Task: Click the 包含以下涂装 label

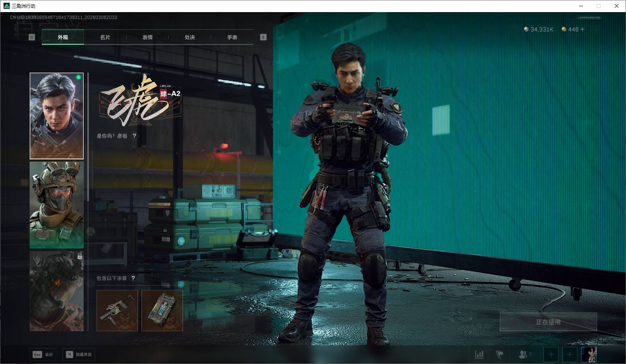Action: 112,278
